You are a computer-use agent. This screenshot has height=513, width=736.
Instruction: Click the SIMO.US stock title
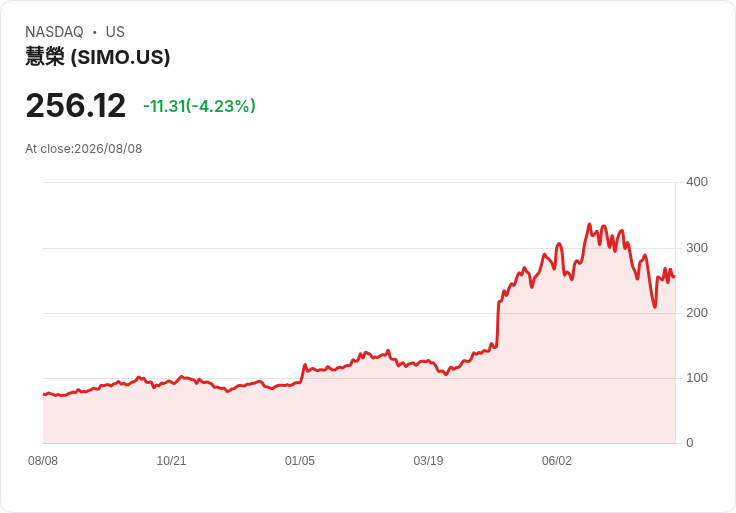click(x=98, y=57)
